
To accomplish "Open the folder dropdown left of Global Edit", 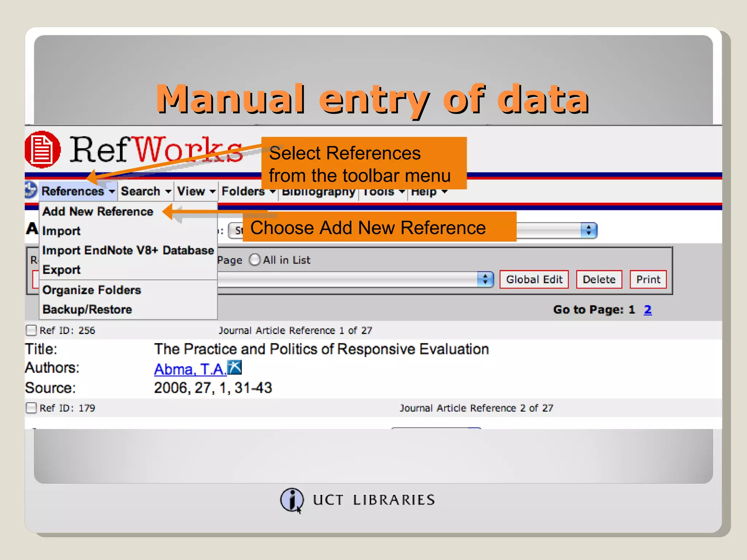I will [355, 280].
